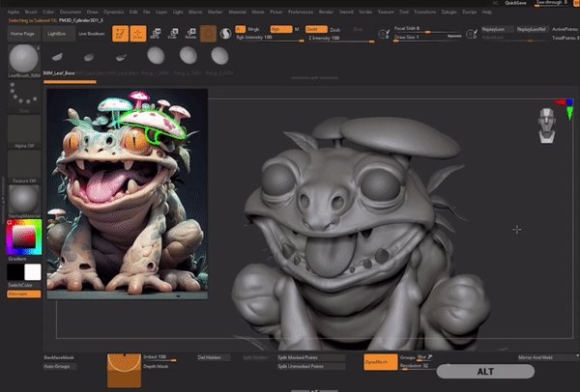Click Split Unmasked Points
Viewport: 580px width, 392px height.
[x=311, y=367]
